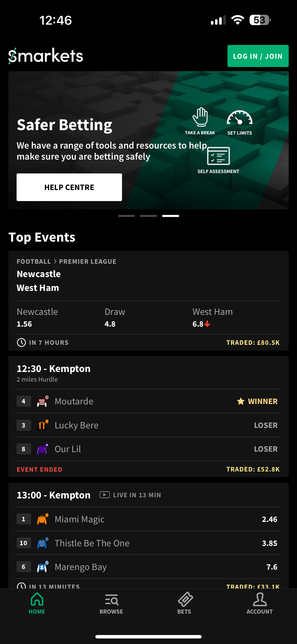Screen dimensions: 297x644
Task: Tap the Take a Break hand icon
Action: [200, 117]
